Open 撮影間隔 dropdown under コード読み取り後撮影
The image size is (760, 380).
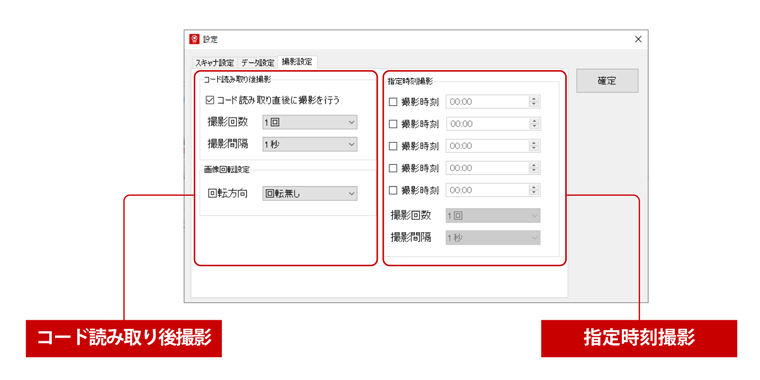(310, 144)
